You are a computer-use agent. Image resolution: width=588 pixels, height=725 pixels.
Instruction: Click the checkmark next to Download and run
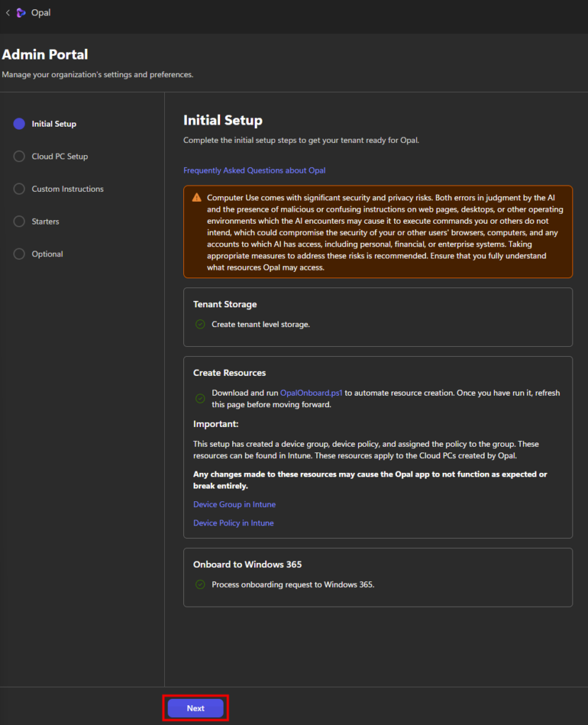[x=200, y=399]
